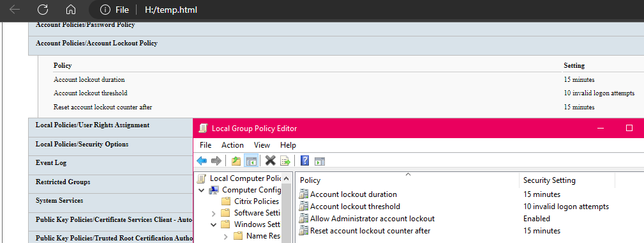Screen dimensions: 644x243
Task: Minimize the Local Group Policy Editor window
Action: click(x=601, y=129)
